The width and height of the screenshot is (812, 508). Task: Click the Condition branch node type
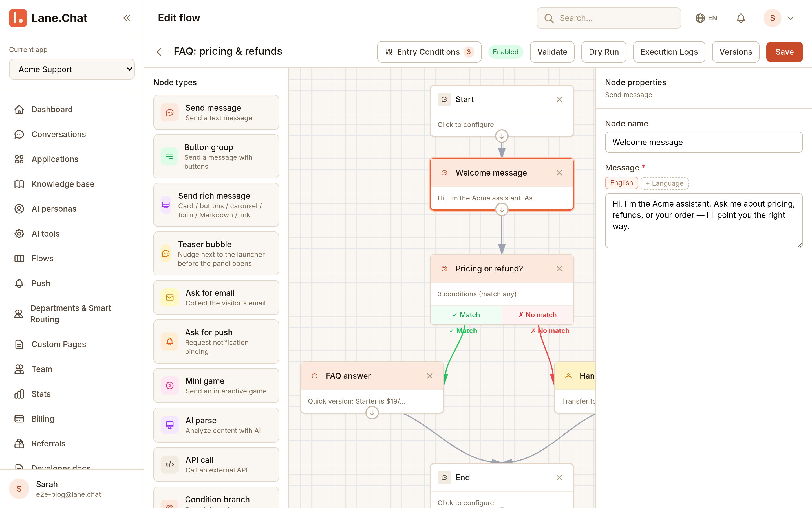coord(216,498)
